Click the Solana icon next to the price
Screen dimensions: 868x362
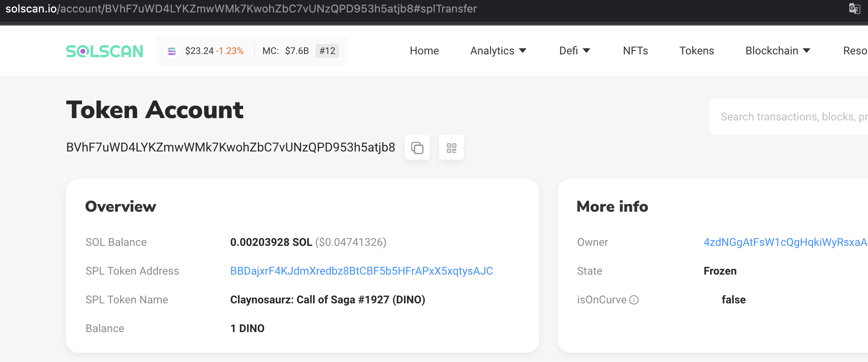pyautogui.click(x=172, y=51)
